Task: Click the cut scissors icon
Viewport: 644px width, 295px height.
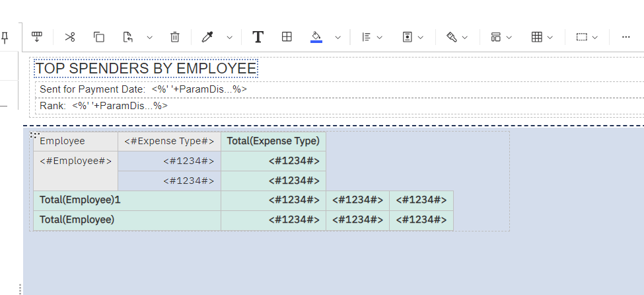Action: point(70,37)
